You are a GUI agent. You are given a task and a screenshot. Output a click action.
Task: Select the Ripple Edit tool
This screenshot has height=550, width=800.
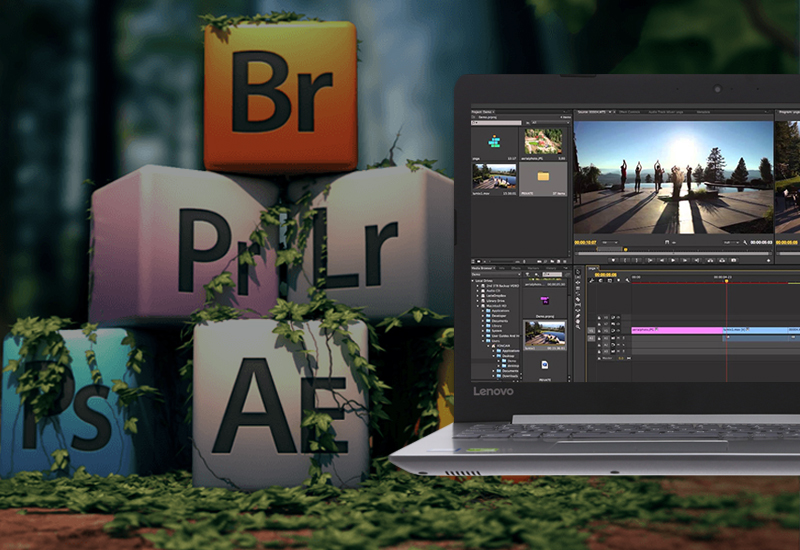578,283
